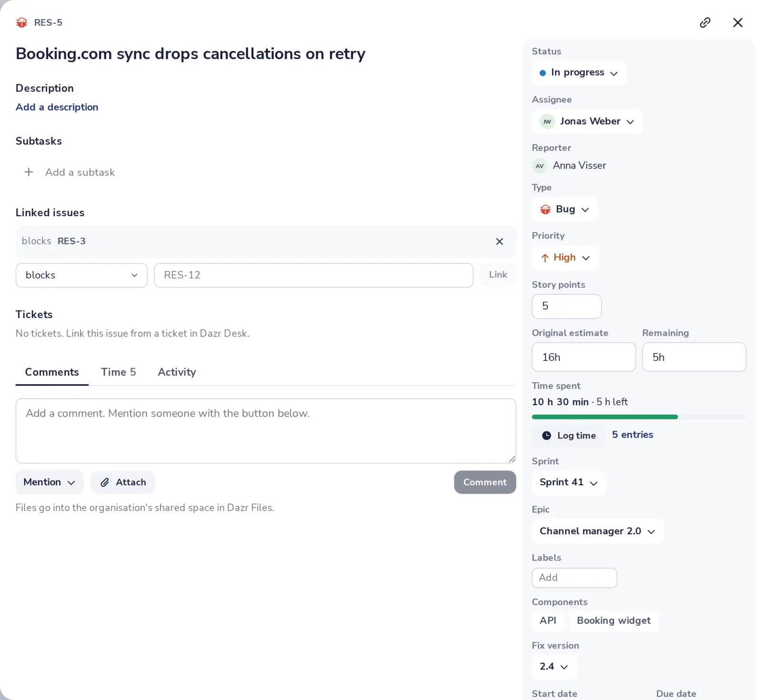
Task: Click the plus icon for subtask
Action: [x=29, y=172]
